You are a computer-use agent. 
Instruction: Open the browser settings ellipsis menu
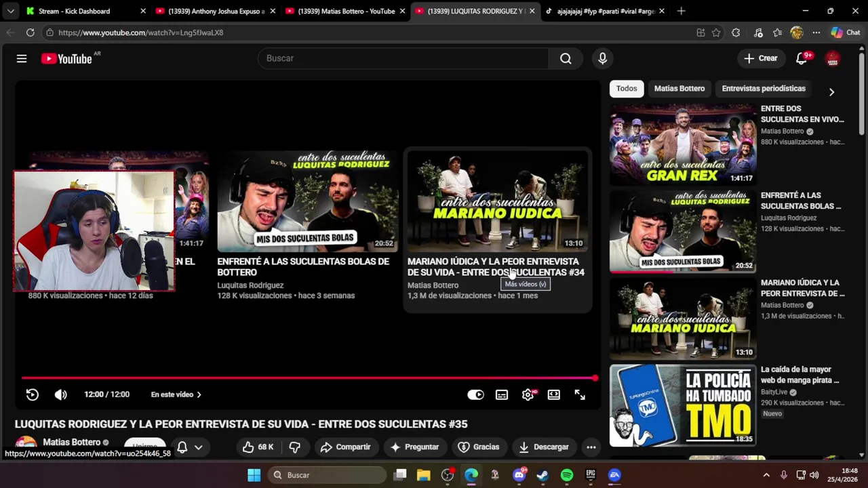816,33
